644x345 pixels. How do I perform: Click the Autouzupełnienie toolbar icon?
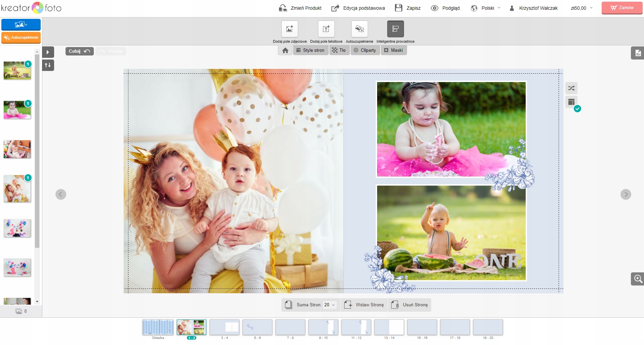click(359, 29)
